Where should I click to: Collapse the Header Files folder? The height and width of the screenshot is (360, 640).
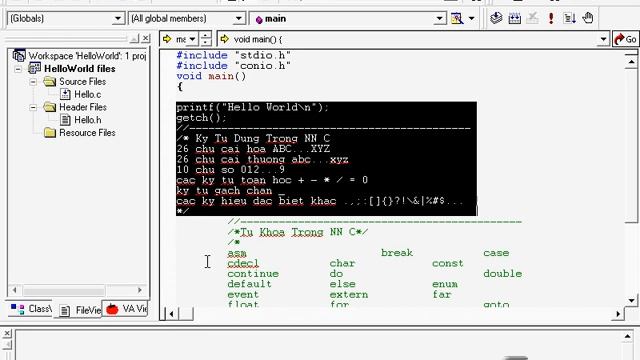(33, 107)
